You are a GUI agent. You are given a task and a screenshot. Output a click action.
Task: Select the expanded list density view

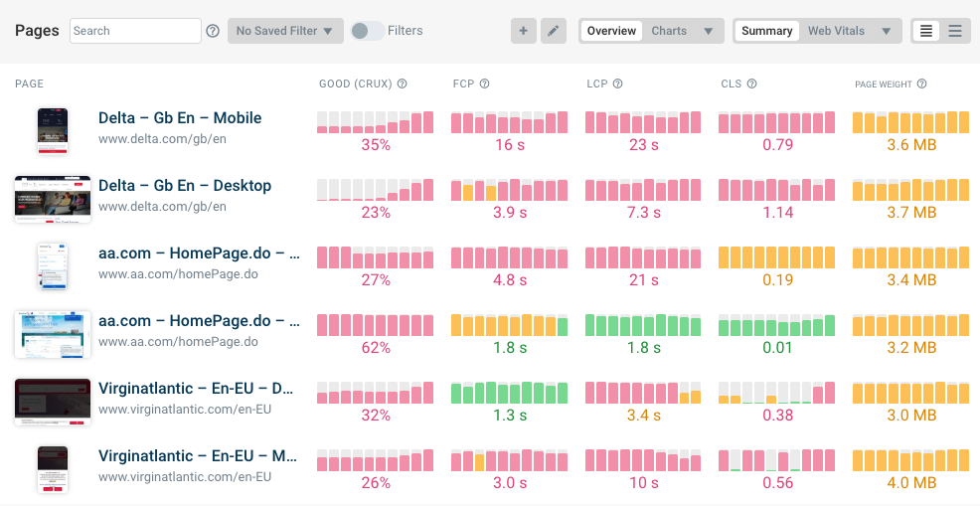point(955,31)
